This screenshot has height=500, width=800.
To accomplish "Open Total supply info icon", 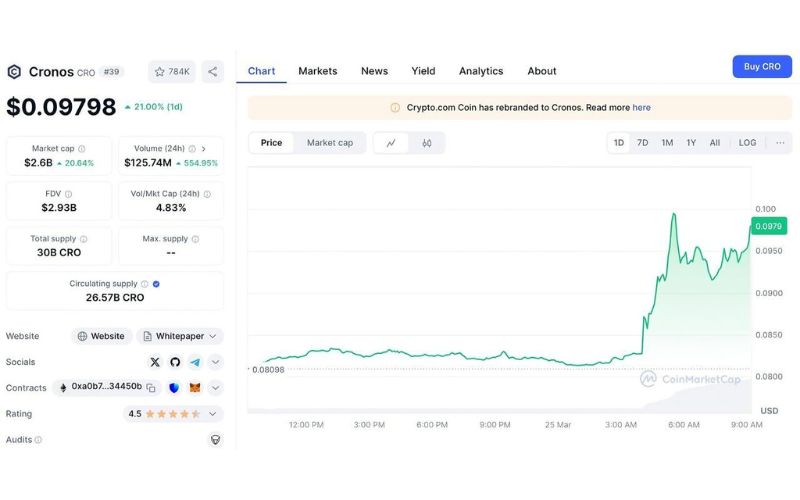I will click(84, 239).
